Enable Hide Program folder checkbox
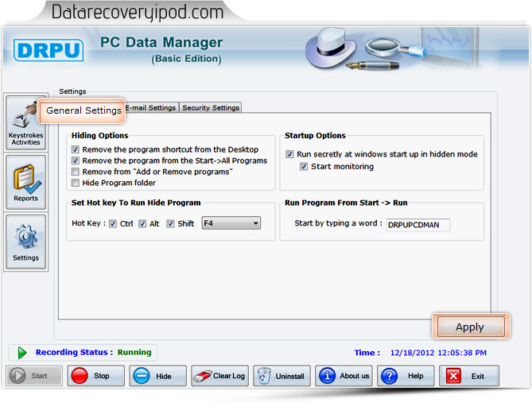This screenshot has width=532, height=402. (x=76, y=183)
